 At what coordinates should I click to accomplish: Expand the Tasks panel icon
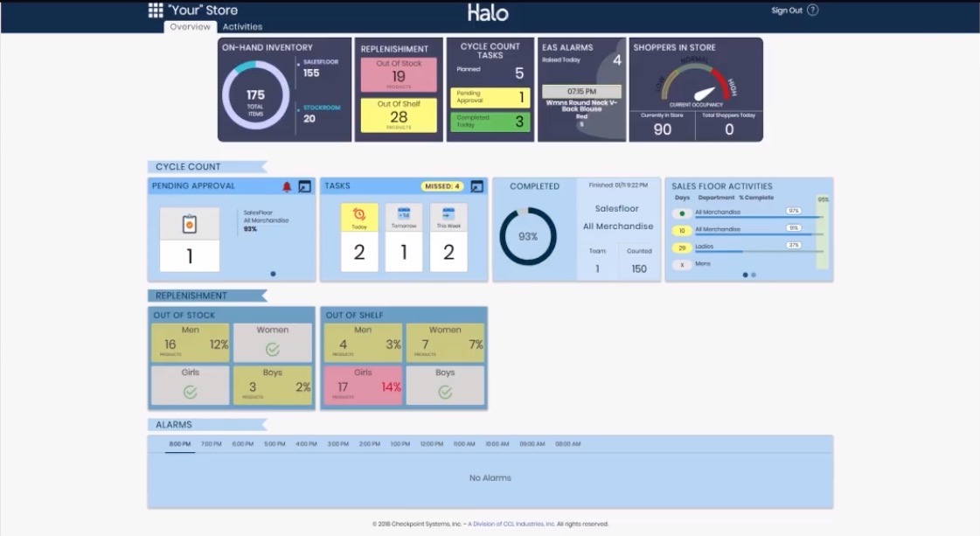pos(476,186)
